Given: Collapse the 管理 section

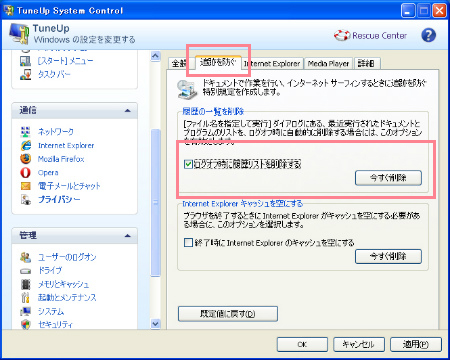Looking at the screenshot, I should pos(128,236).
